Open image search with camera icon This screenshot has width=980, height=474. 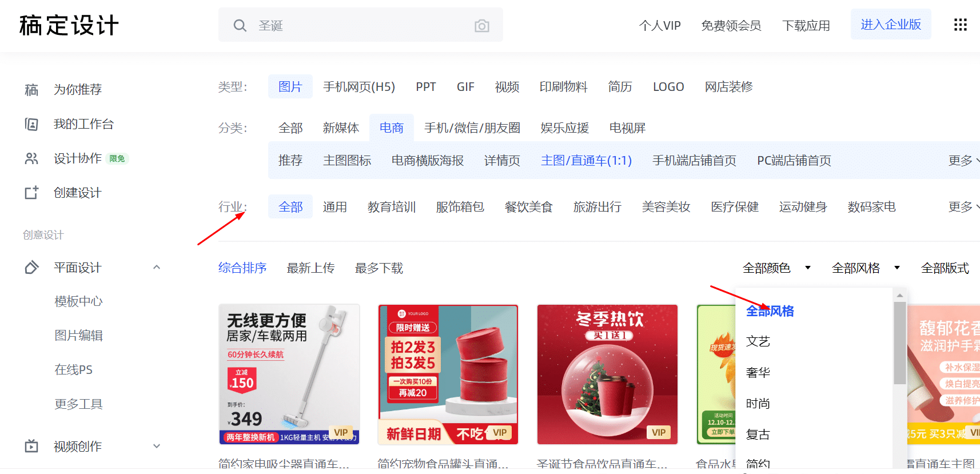482,26
